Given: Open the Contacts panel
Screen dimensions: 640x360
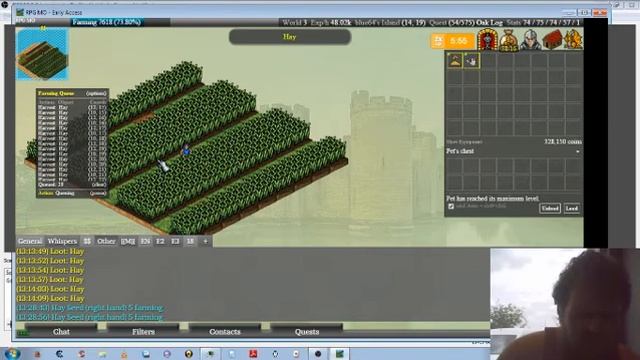Looking at the screenshot, I should 225,331.
